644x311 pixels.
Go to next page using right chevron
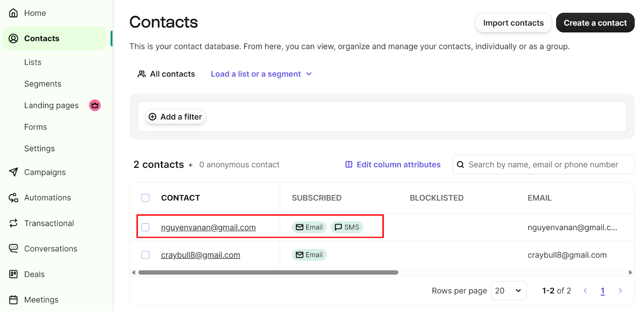[620, 290]
